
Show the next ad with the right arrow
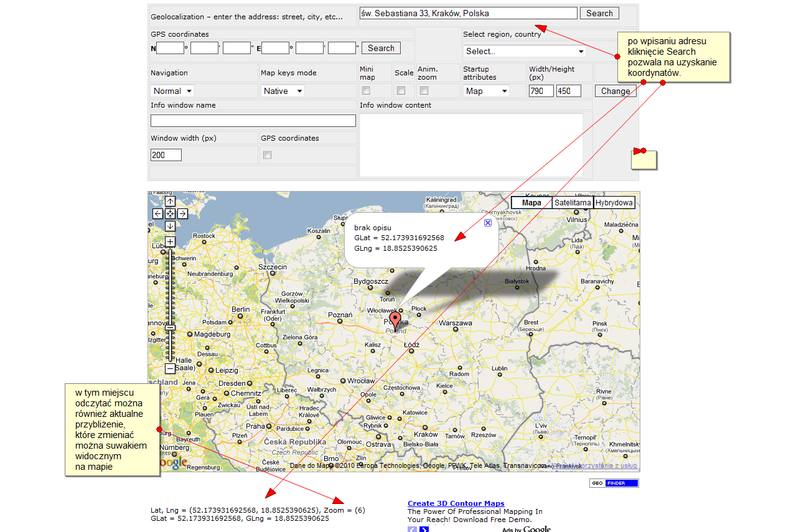tap(424, 530)
